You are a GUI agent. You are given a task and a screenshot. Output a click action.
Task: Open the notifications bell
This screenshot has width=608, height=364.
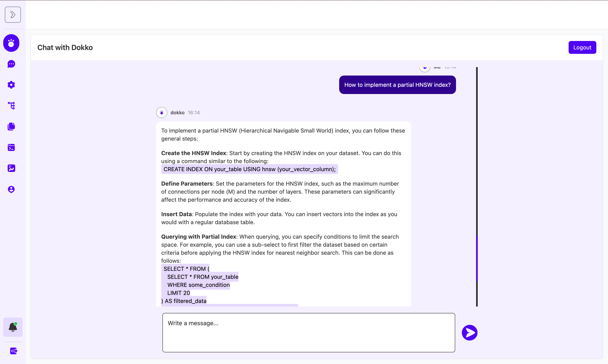(13, 327)
